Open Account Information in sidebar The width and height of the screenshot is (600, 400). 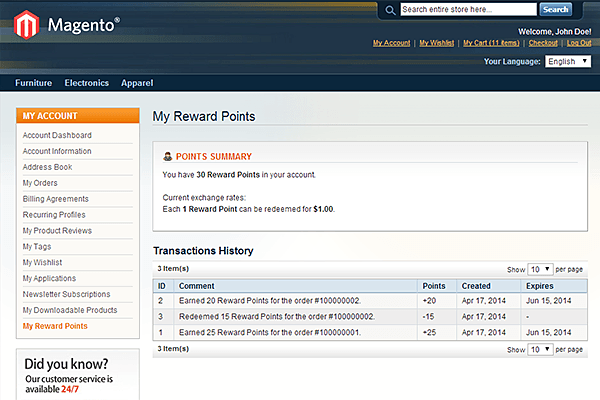57,151
